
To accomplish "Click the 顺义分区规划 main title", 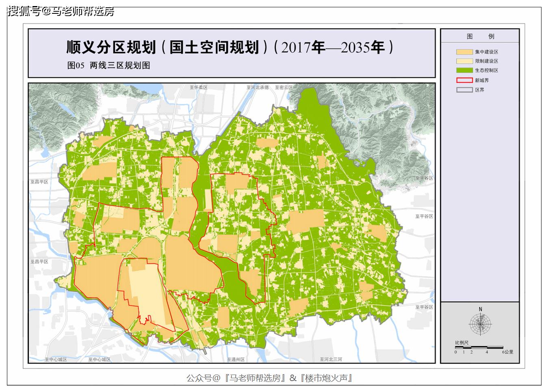I will click(x=230, y=47).
